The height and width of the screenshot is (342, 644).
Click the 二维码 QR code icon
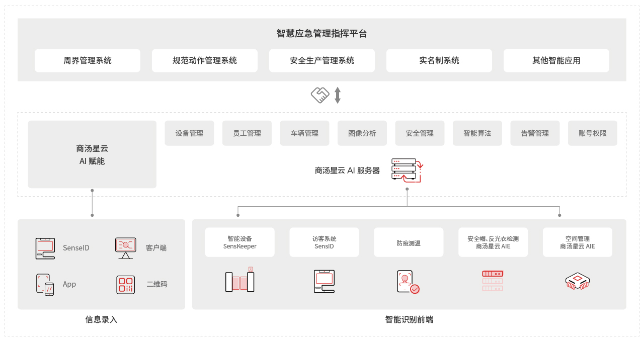(125, 284)
